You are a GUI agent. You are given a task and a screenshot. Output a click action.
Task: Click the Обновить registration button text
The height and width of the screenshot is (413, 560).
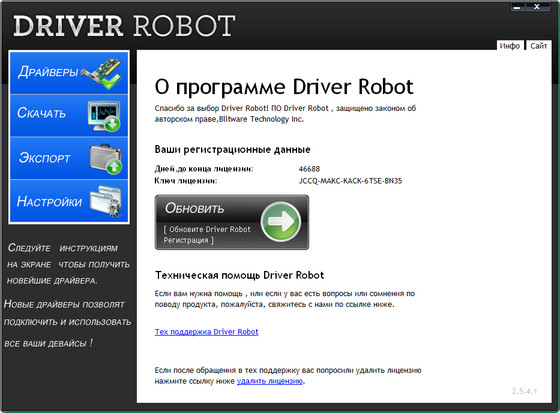(x=194, y=208)
